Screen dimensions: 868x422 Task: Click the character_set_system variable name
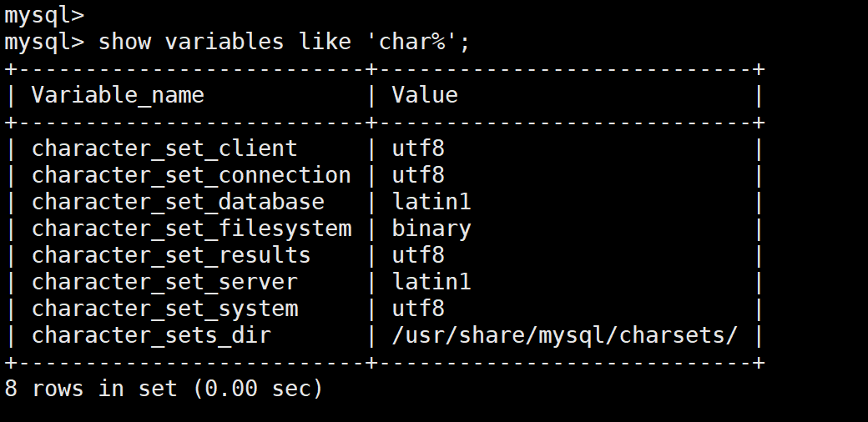click(164, 309)
